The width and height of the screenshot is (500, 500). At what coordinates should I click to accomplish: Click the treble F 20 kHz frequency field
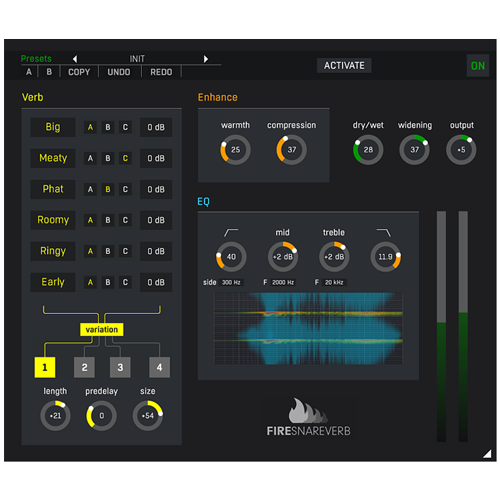(x=334, y=282)
